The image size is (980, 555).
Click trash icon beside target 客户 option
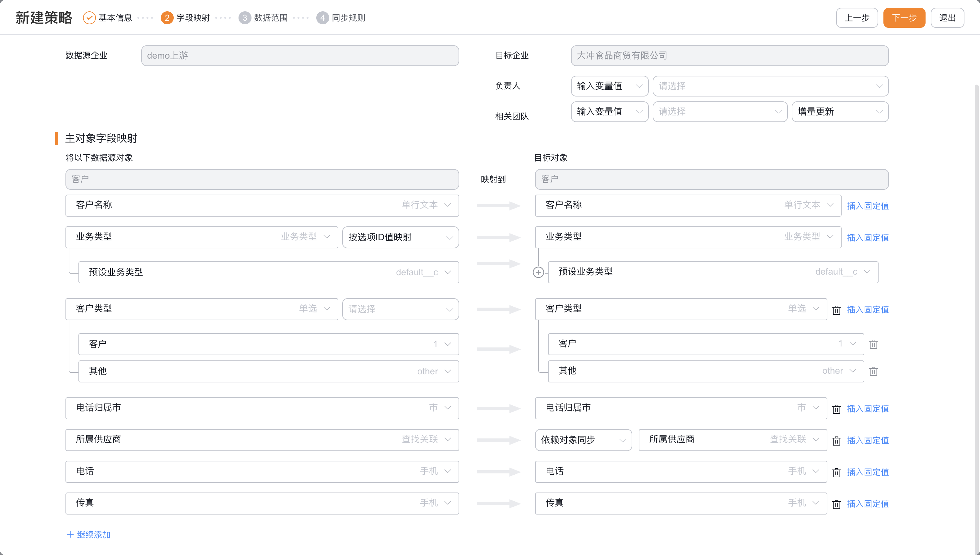873,344
